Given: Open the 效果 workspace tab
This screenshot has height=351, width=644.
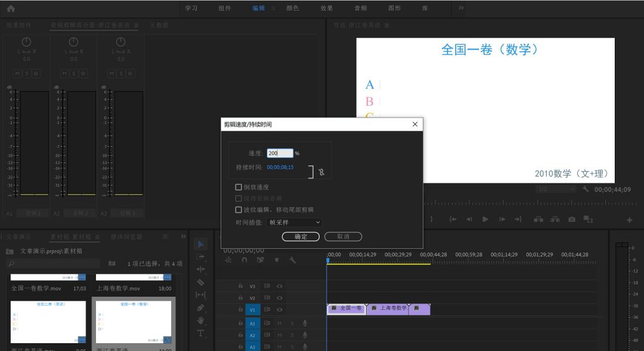Looking at the screenshot, I should (327, 8).
